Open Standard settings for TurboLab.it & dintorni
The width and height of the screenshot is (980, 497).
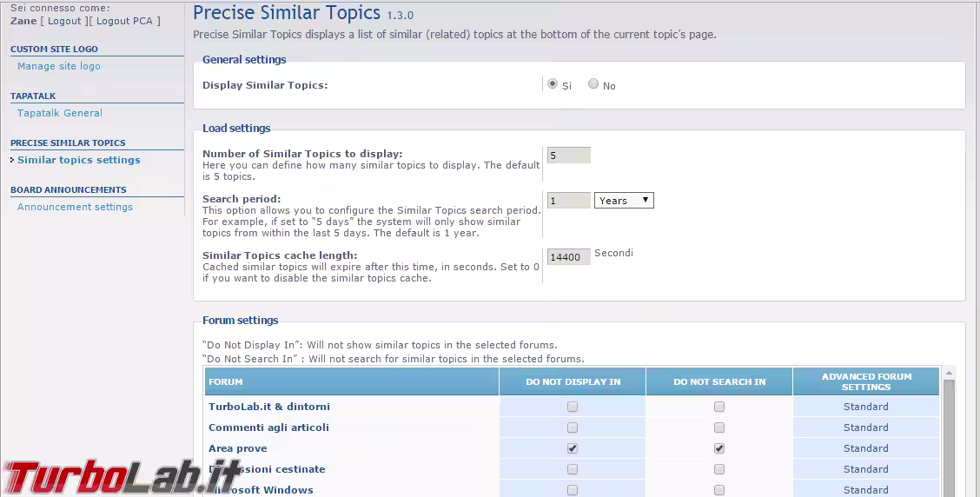tap(865, 407)
